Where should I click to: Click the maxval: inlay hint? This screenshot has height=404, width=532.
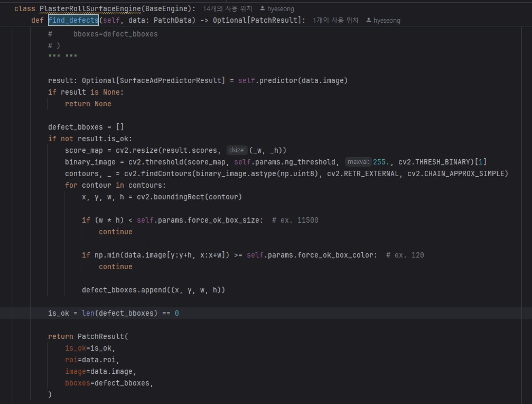(358, 162)
